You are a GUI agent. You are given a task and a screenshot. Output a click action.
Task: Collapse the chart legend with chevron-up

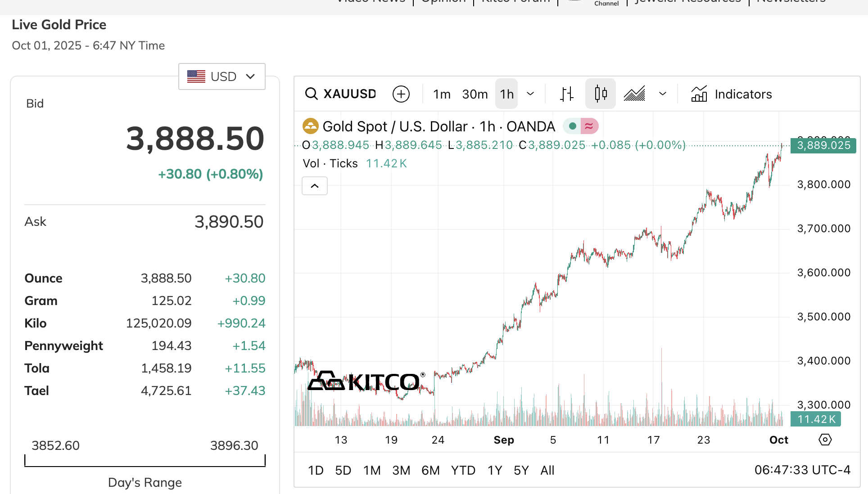315,186
